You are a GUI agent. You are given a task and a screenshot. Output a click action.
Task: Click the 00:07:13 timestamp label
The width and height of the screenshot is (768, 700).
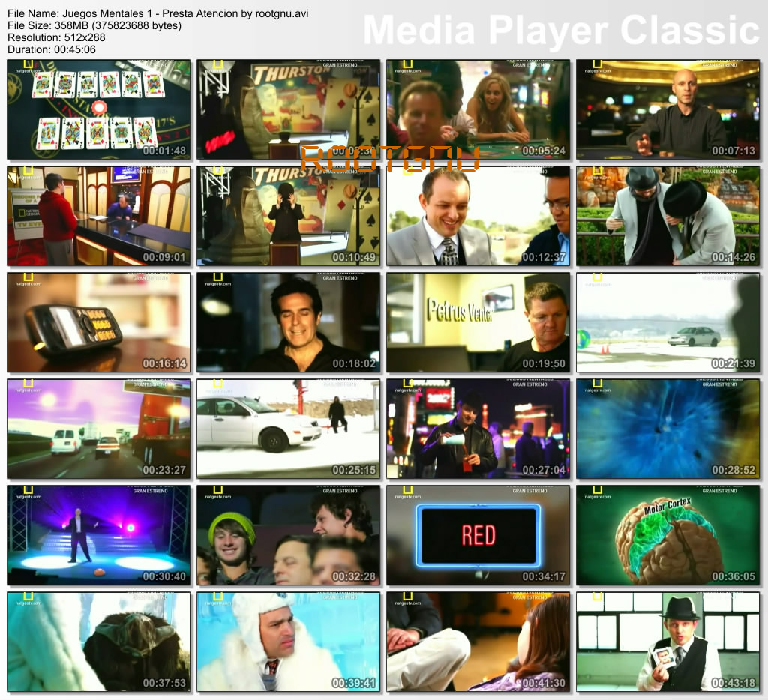click(x=733, y=151)
